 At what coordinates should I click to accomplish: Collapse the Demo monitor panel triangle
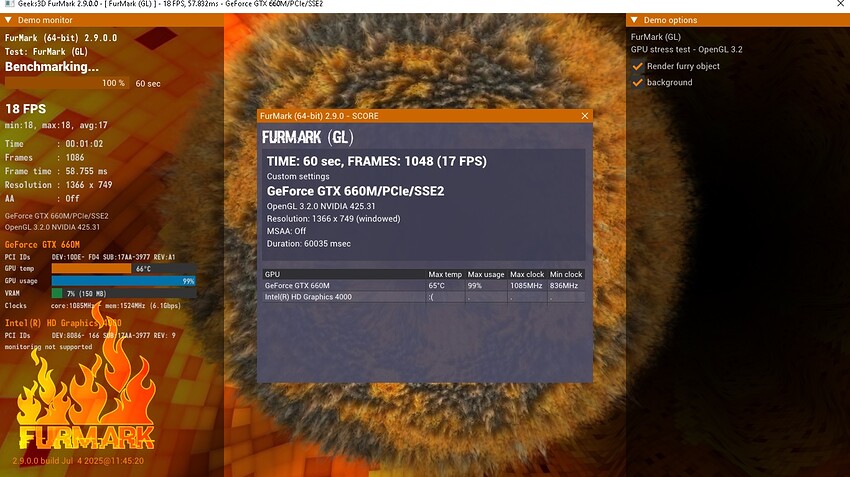[8, 20]
